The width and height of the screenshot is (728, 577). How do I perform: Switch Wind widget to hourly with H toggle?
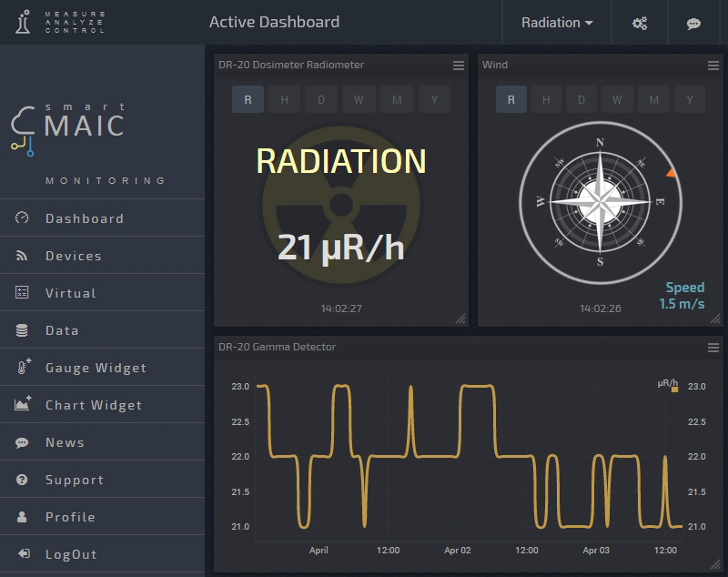[545, 99]
